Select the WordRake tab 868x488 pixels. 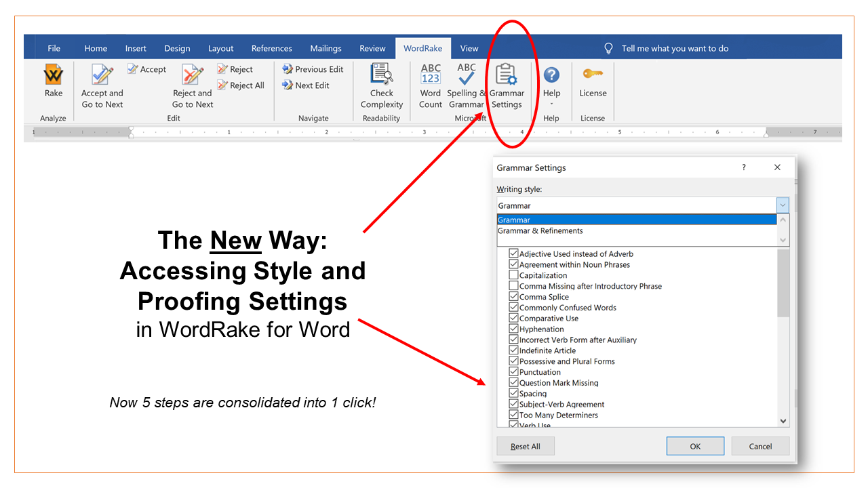pyautogui.click(x=423, y=48)
